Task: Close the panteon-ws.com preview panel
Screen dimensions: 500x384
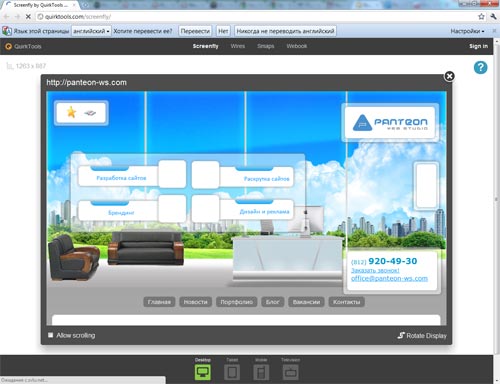Action: coord(449,76)
